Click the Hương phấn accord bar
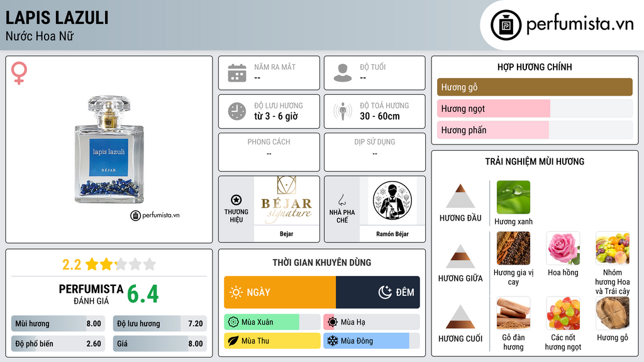The image size is (644, 362). (x=535, y=129)
